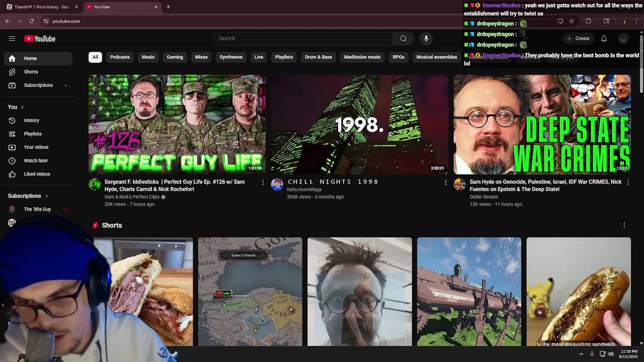Viewport: 644px width, 362px height.
Task: Select the Drum & Bass filter chip
Action: click(x=318, y=57)
